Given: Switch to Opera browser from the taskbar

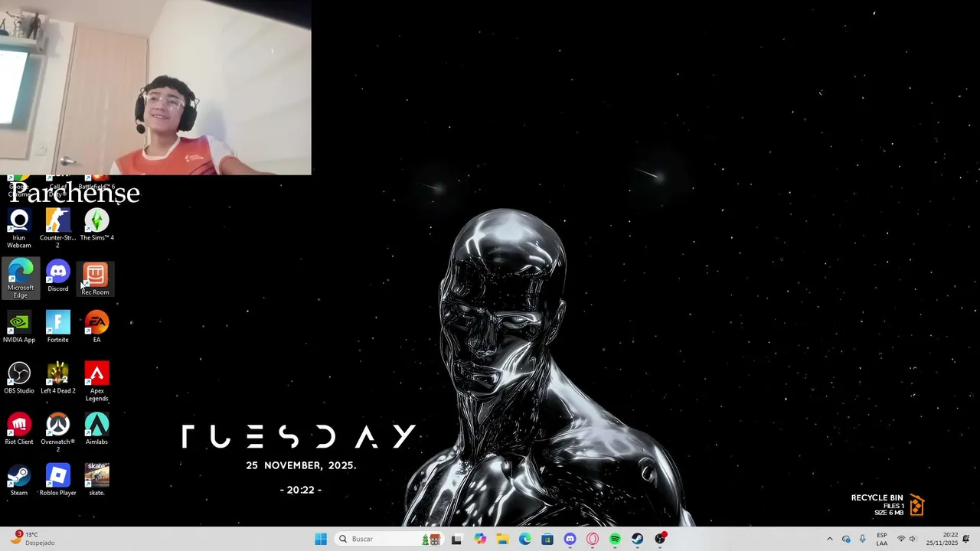Looking at the screenshot, I should pyautogui.click(x=593, y=539).
